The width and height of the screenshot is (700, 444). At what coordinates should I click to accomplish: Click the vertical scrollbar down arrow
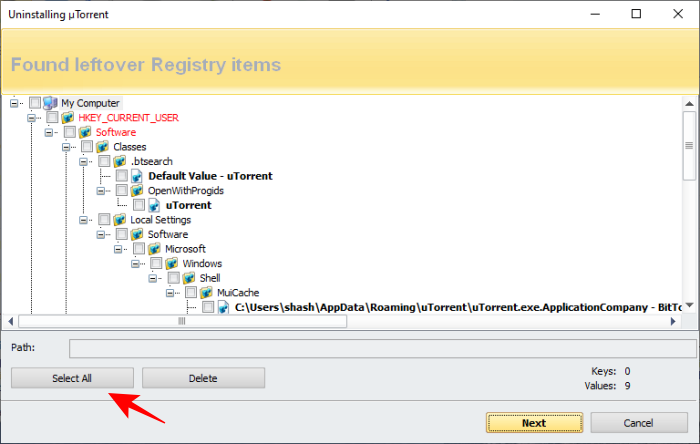coord(689,306)
